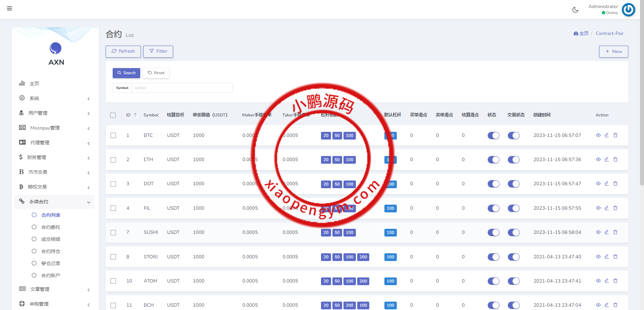Screen dimensions: 644x310
Task: Disable the status toggle for FIL
Action: (x=493, y=208)
